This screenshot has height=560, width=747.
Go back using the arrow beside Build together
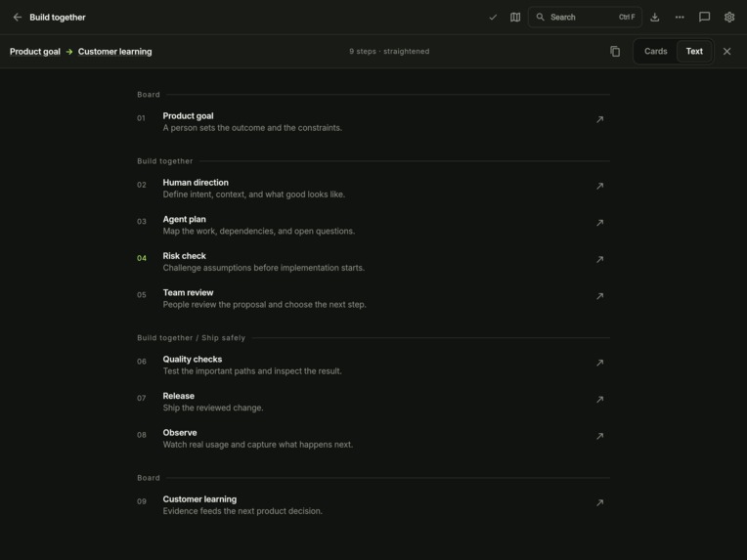click(18, 18)
